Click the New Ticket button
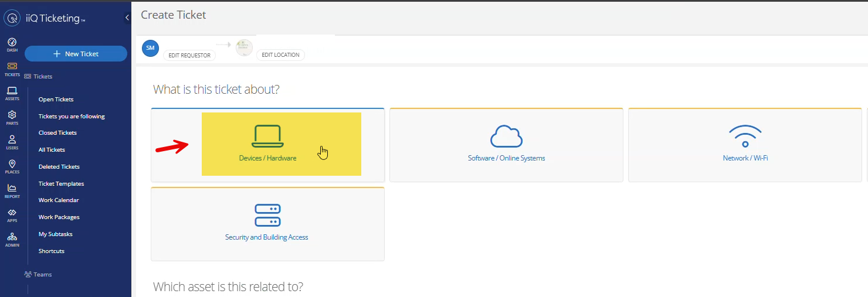This screenshot has width=868, height=297. tap(76, 54)
